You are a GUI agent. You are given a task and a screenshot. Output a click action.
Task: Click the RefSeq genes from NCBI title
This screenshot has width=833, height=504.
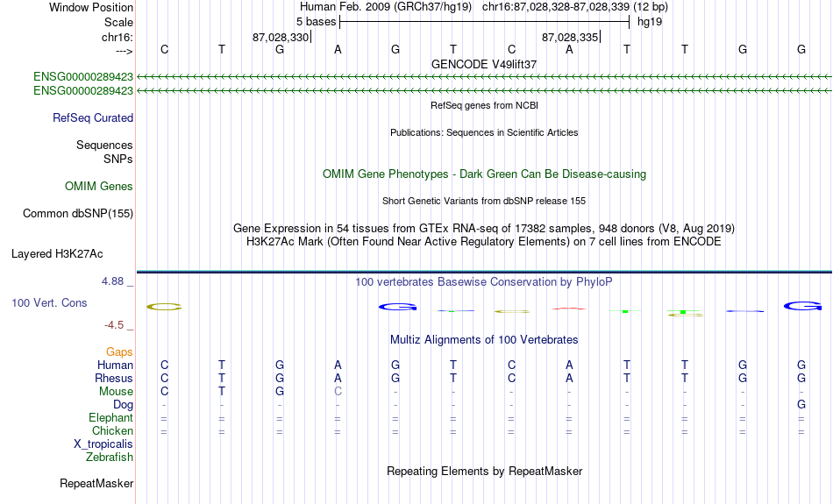tap(484, 105)
